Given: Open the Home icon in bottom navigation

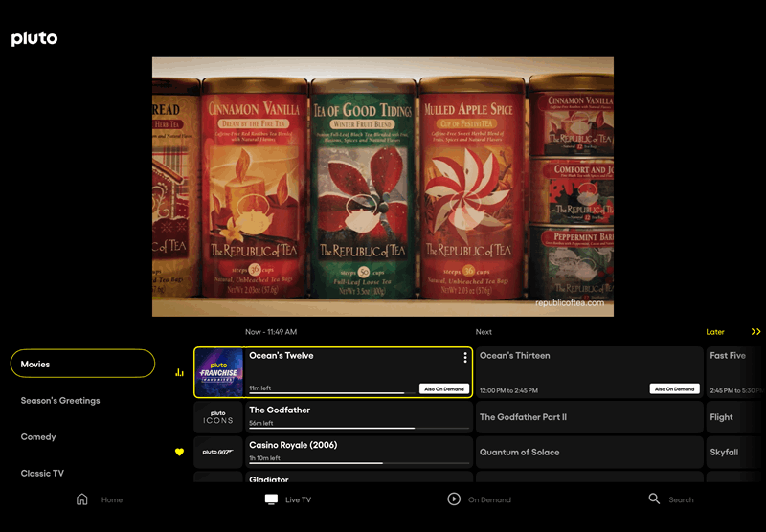Looking at the screenshot, I should [82, 499].
